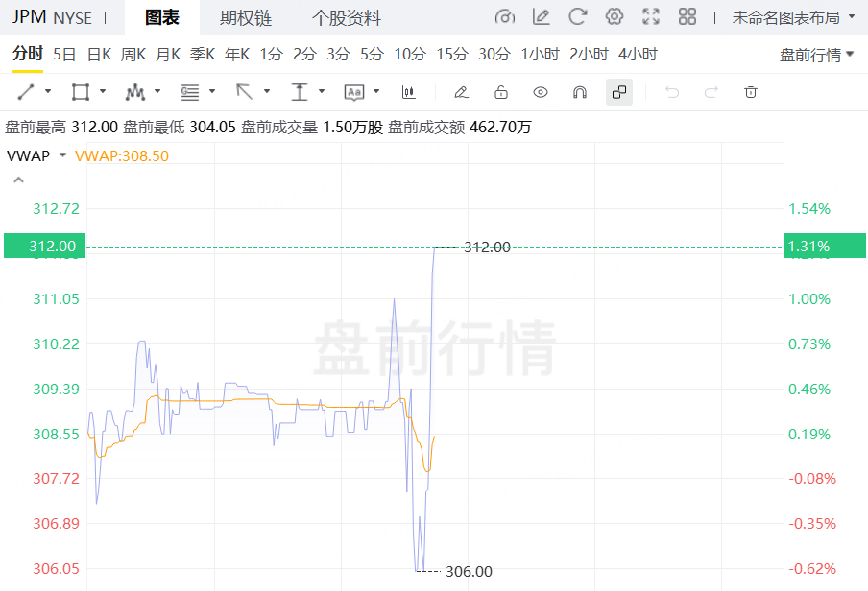868x591 pixels.
Task: Choose the rectangle shape tool
Action: coord(81,92)
